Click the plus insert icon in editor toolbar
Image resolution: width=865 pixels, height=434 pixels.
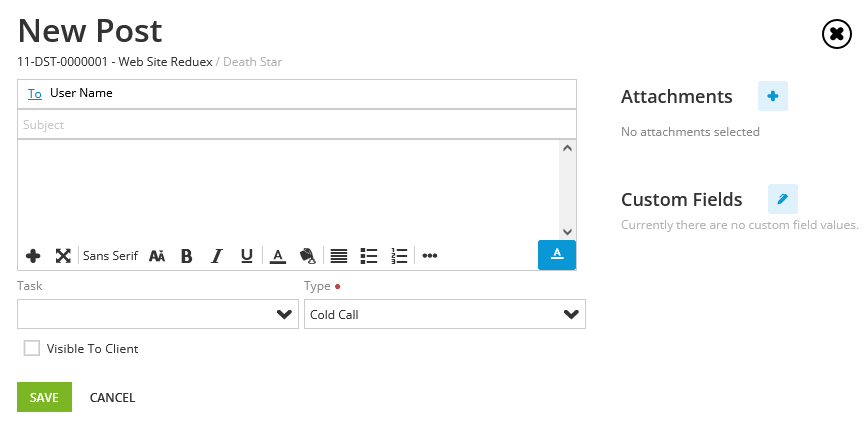click(x=33, y=256)
